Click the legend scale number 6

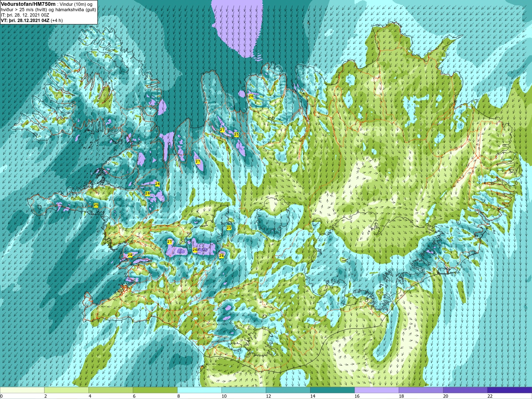point(134,396)
